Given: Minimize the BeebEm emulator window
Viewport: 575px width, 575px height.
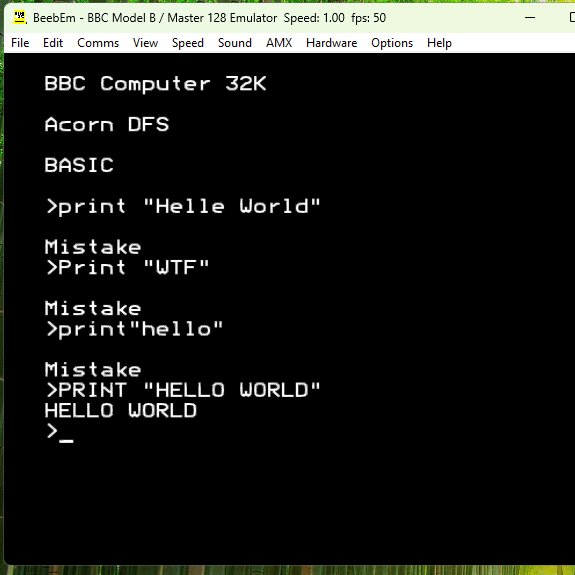Looking at the screenshot, I should 530,18.
